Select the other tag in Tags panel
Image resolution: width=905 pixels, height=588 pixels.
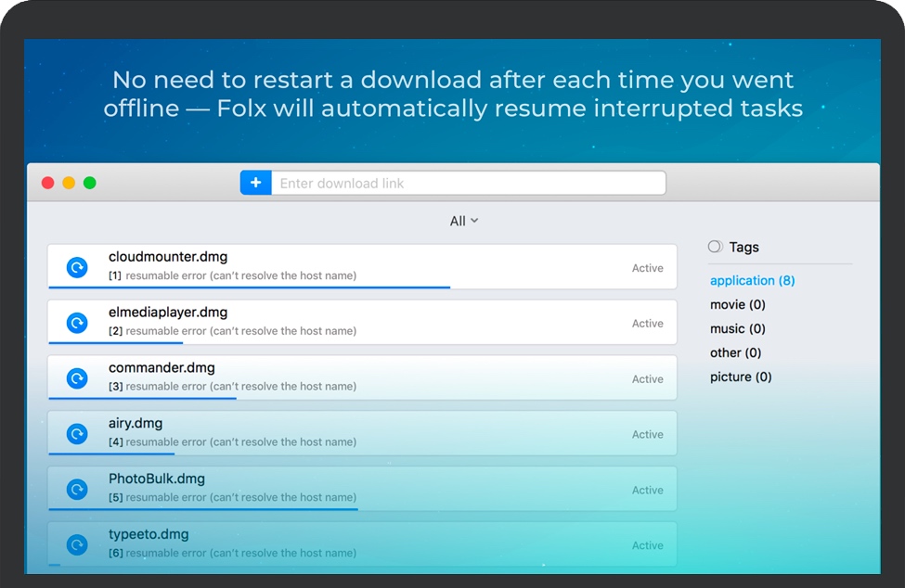coord(735,352)
